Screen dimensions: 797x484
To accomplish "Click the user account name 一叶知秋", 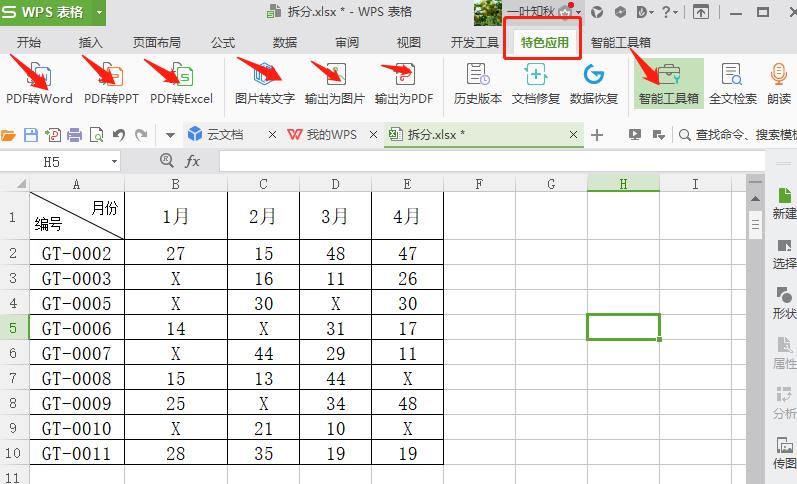I will 532,12.
